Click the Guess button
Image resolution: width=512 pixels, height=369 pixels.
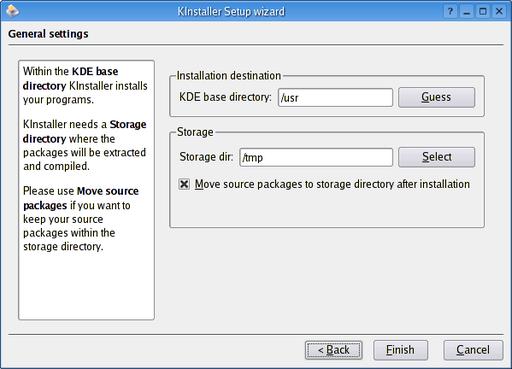click(x=436, y=97)
